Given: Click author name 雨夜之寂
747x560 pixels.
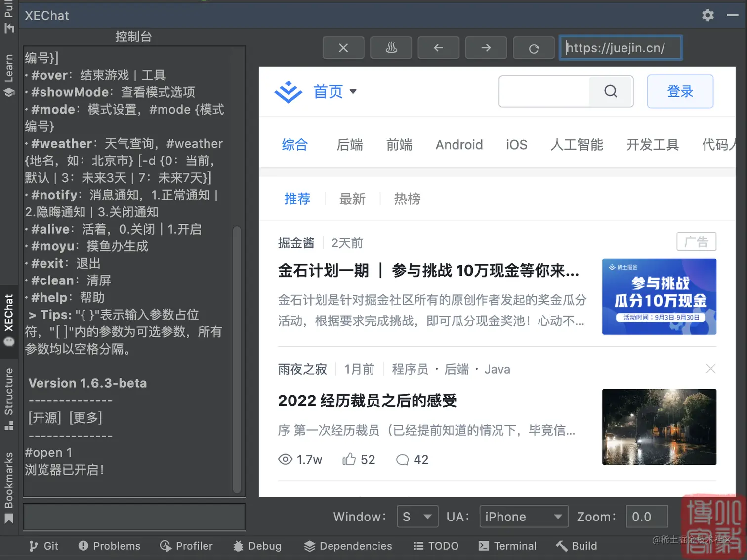Looking at the screenshot, I should [302, 369].
